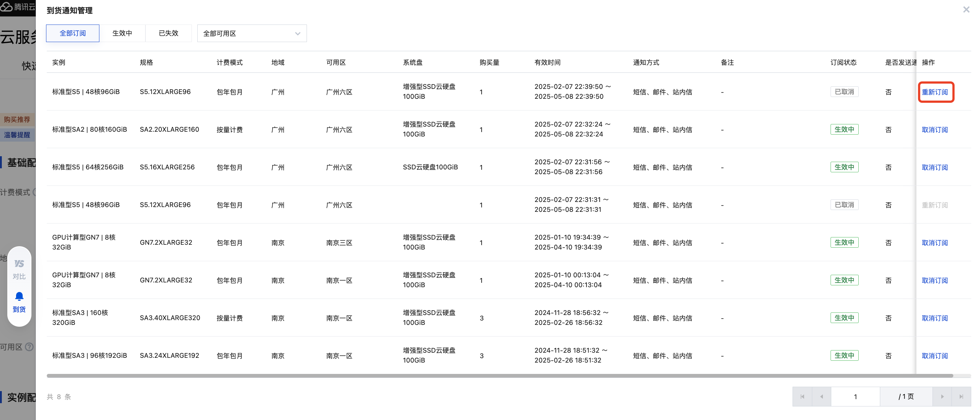
Task: Click the horizontal table scrollbar
Action: pos(500,376)
